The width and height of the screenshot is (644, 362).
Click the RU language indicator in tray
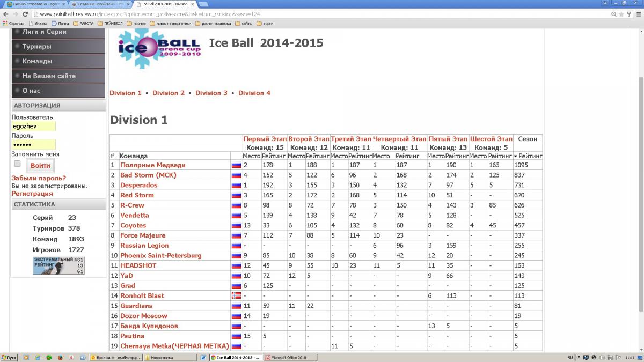tap(570, 357)
